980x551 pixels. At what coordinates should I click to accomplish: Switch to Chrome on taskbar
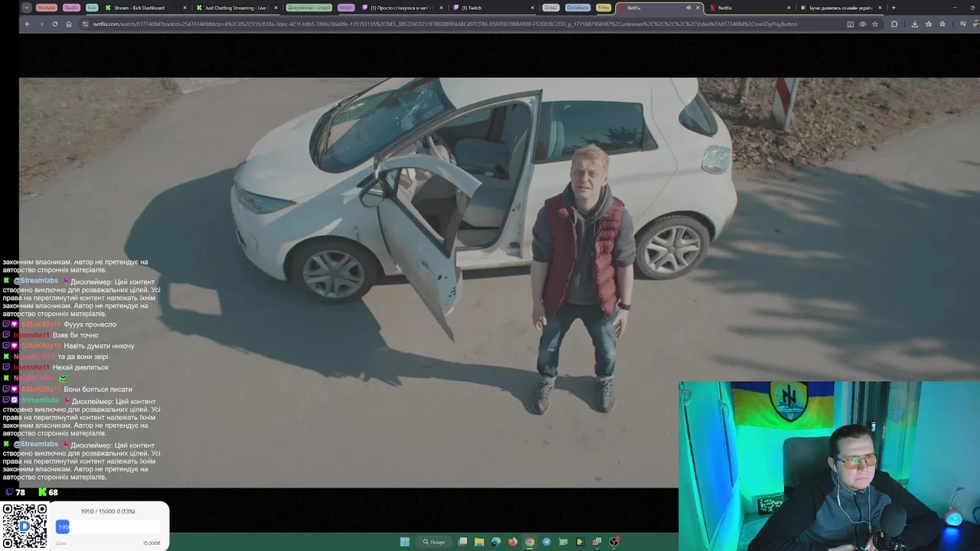click(x=530, y=542)
